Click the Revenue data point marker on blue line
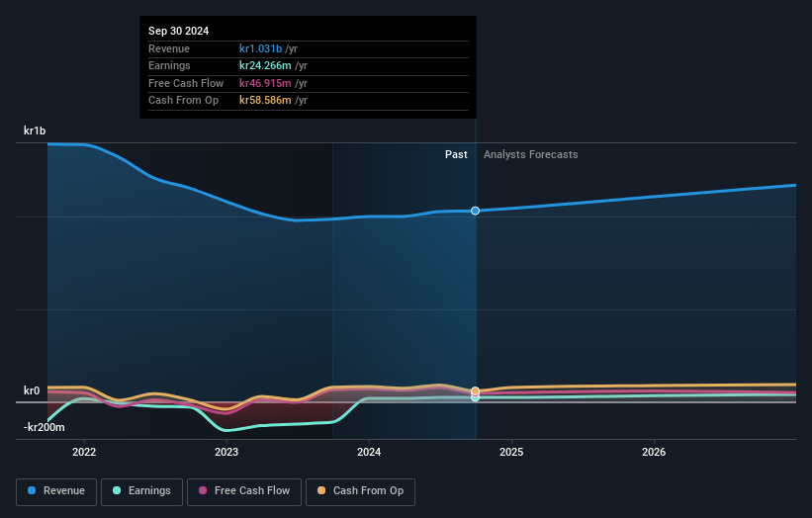The height and width of the screenshot is (518, 812). tap(475, 211)
